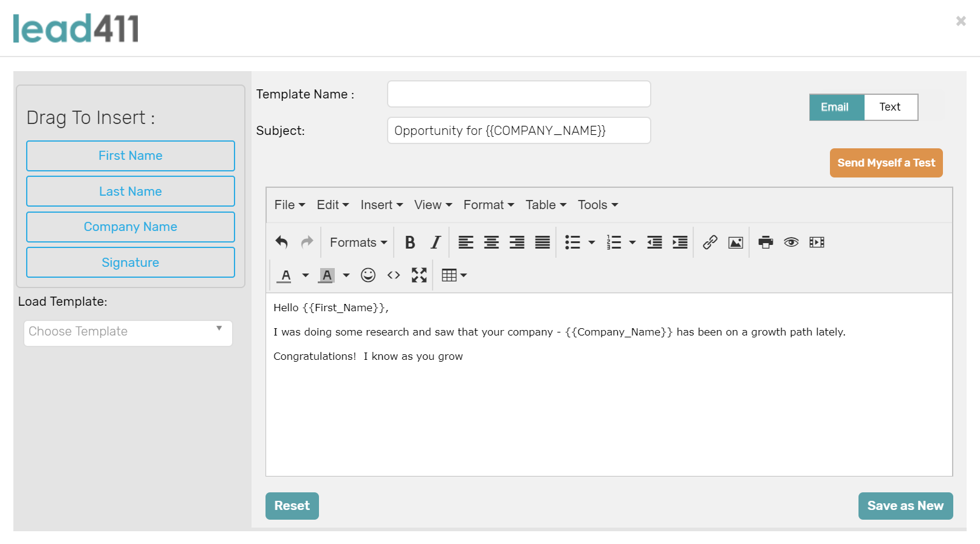Open the Insert menu
Image resolution: width=980 pixels, height=544 pixels.
click(x=382, y=205)
